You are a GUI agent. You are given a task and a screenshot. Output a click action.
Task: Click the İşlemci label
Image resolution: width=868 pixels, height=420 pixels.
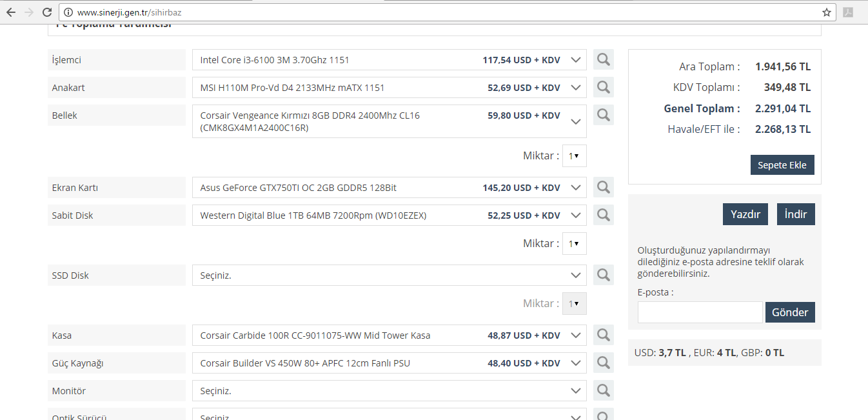pyautogui.click(x=66, y=60)
